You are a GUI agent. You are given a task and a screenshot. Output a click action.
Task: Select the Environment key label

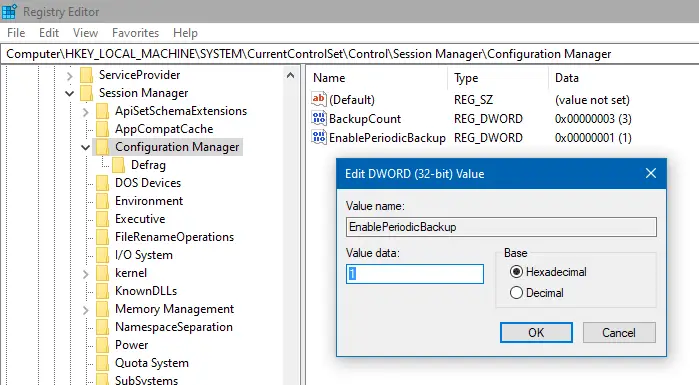coord(149,201)
